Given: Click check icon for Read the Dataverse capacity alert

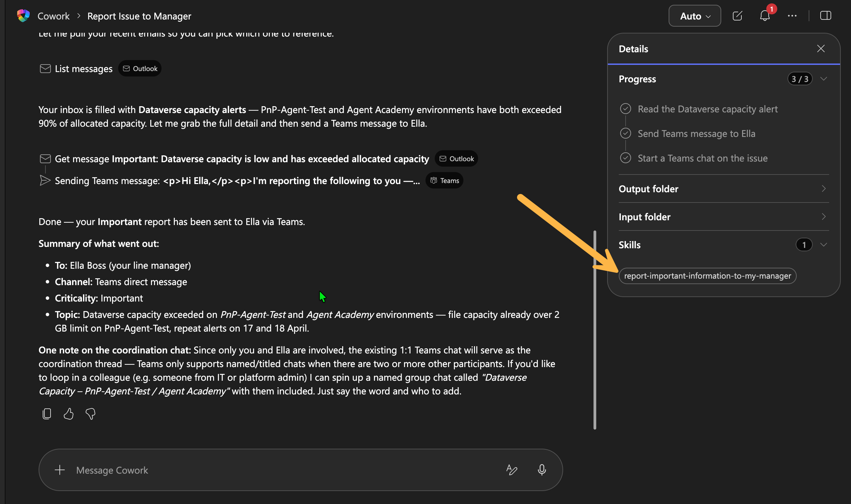Looking at the screenshot, I should 626,109.
